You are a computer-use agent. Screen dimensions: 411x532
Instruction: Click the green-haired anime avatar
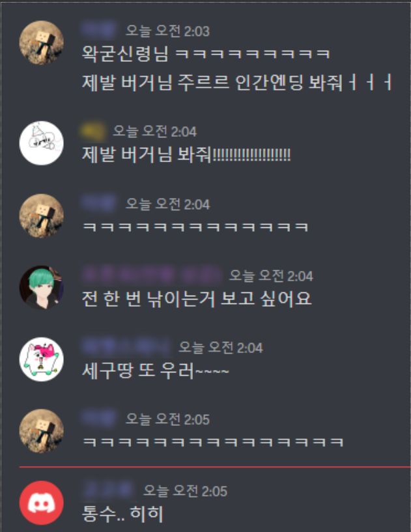coord(42,287)
